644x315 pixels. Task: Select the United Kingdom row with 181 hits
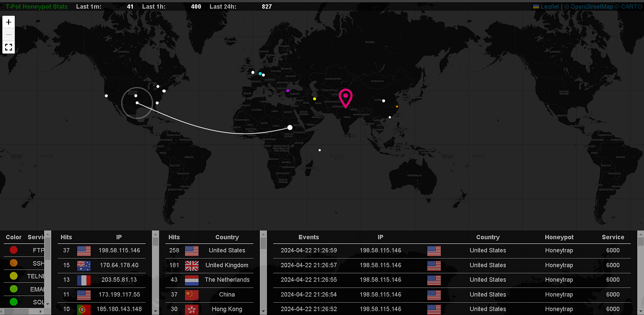209,265
